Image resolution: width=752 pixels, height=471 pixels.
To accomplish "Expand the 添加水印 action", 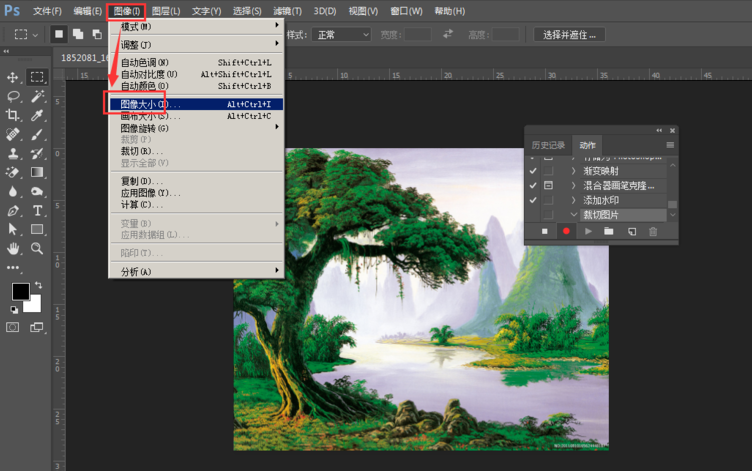I will (x=574, y=200).
